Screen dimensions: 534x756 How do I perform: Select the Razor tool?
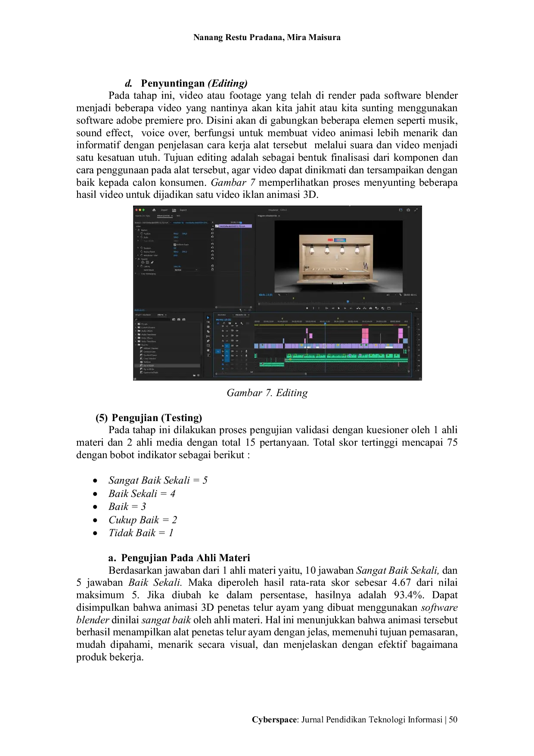[x=208, y=331]
